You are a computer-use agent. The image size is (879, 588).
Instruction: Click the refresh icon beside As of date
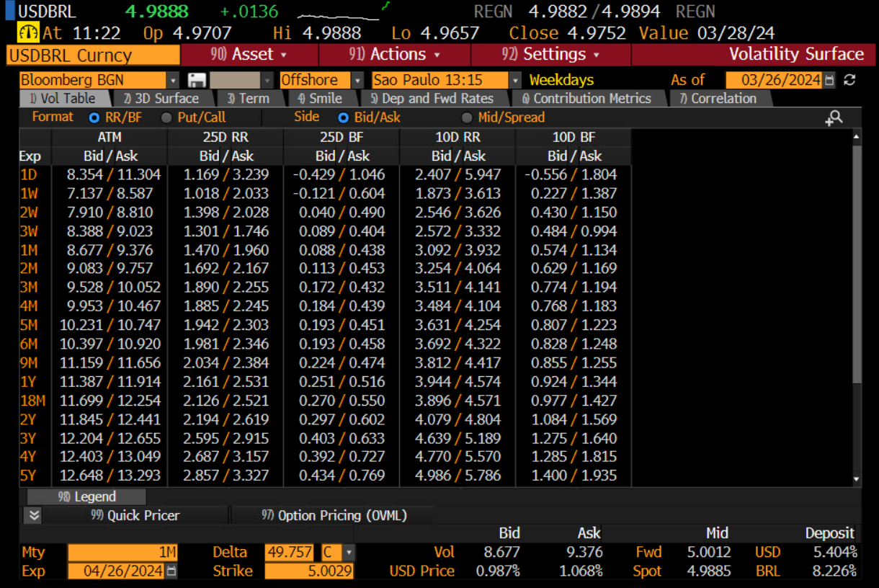(x=849, y=81)
